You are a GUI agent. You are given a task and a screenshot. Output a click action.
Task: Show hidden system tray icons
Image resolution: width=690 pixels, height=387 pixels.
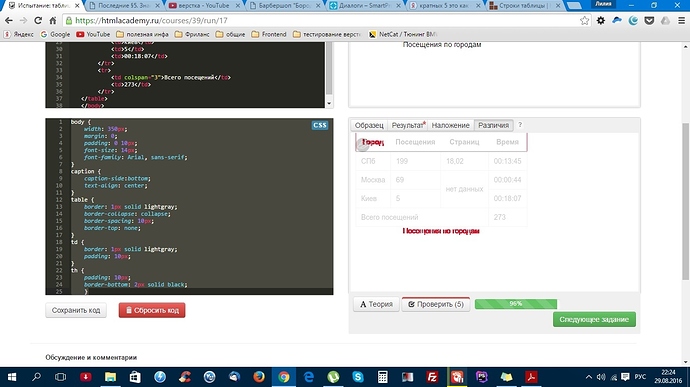pos(588,377)
